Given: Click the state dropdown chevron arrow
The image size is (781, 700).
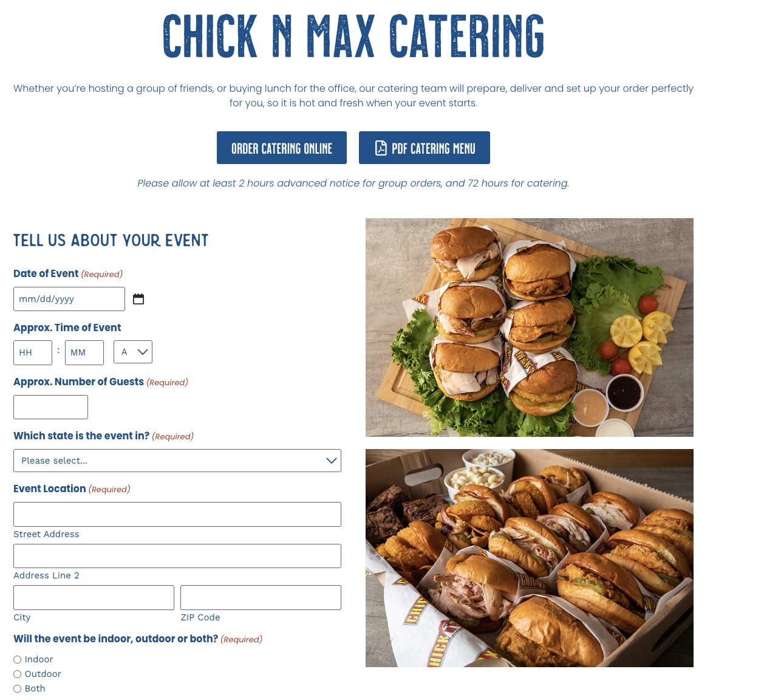Looking at the screenshot, I should pyautogui.click(x=331, y=461).
